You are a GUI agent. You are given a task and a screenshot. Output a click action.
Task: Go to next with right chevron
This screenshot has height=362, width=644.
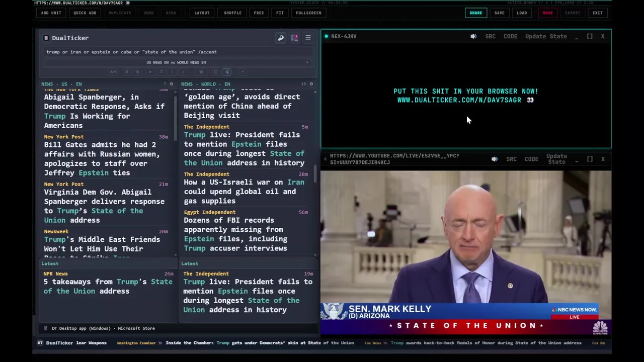pos(183,72)
